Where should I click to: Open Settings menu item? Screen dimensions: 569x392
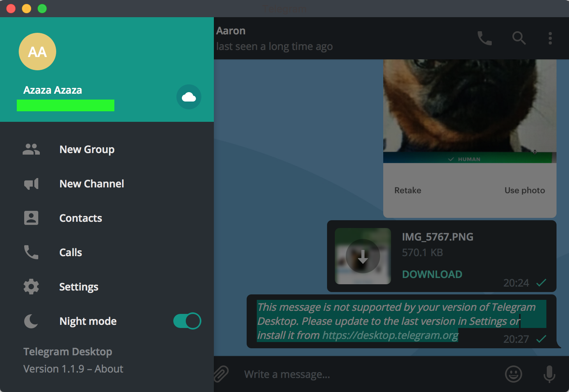pyautogui.click(x=107, y=287)
